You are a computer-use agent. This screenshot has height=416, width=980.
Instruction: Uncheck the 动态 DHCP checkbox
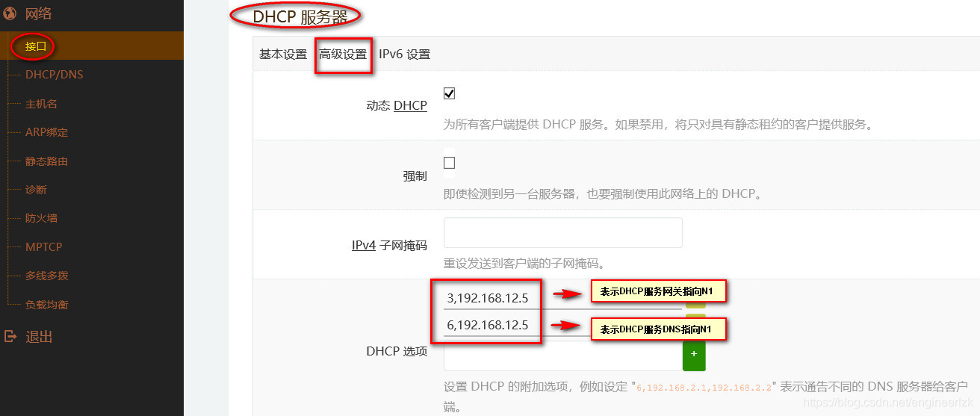[x=450, y=93]
